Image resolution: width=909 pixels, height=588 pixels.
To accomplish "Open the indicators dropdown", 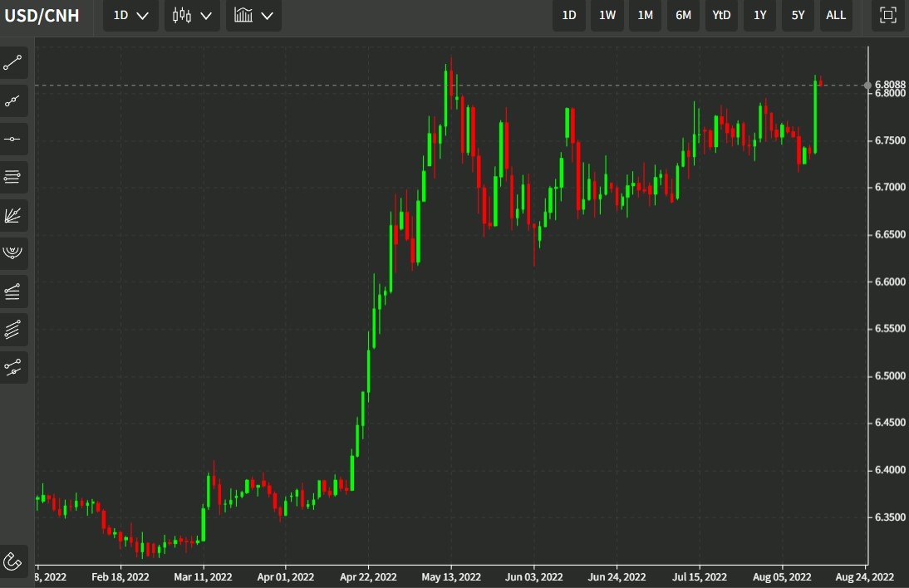I will (253, 16).
